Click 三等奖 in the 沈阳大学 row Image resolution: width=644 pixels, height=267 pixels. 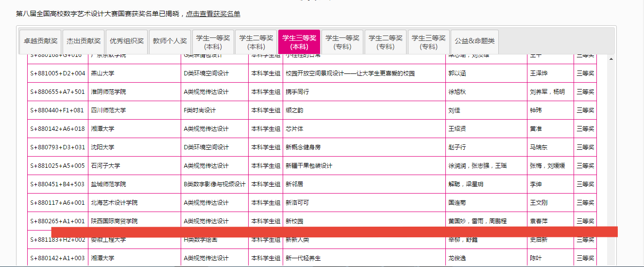coord(585,147)
